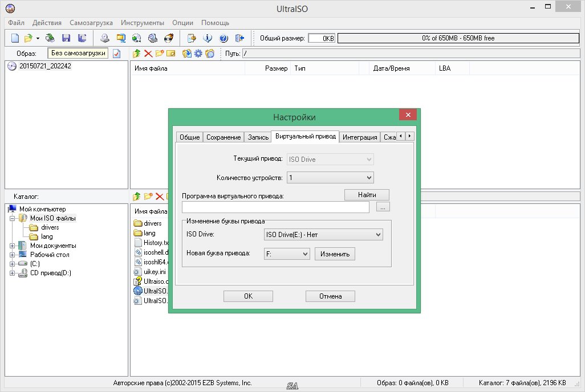Image resolution: width=585 pixels, height=392 pixels.
Task: Select the 20150721_202242 image node
Action: pos(45,66)
